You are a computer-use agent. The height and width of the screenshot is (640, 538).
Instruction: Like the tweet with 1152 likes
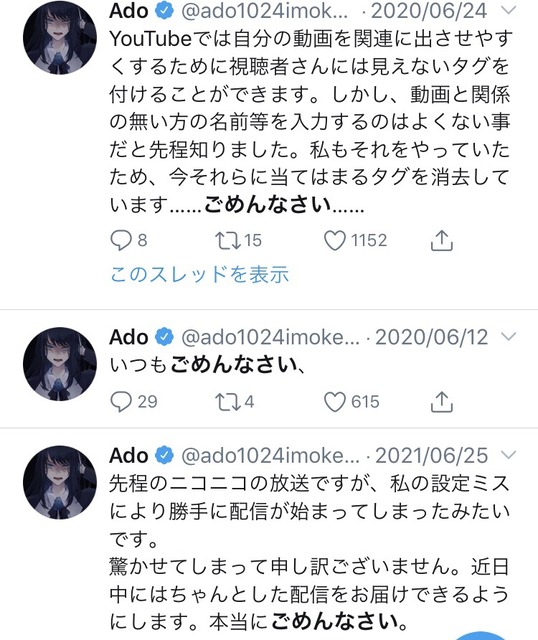click(x=335, y=240)
